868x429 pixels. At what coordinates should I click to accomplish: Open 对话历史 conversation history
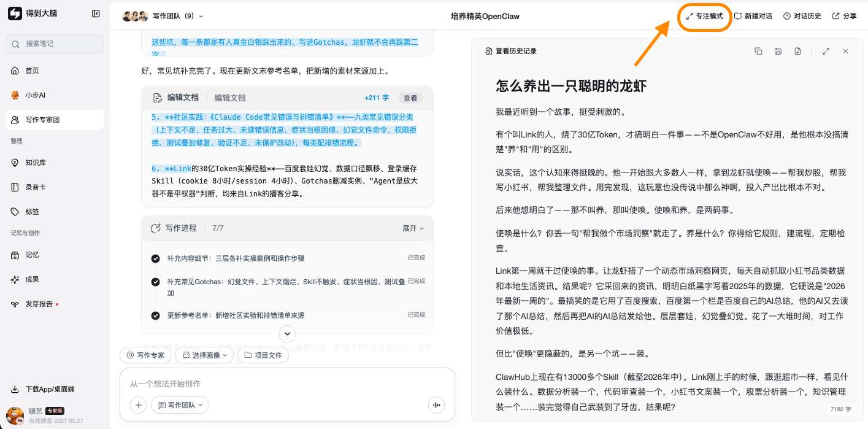pyautogui.click(x=802, y=16)
